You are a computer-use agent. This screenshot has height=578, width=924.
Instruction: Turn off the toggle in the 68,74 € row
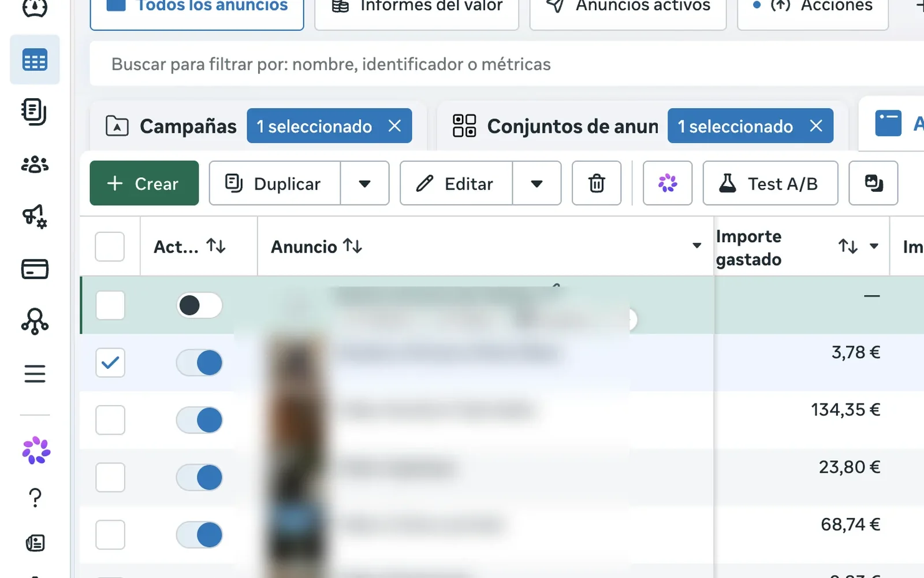(199, 534)
